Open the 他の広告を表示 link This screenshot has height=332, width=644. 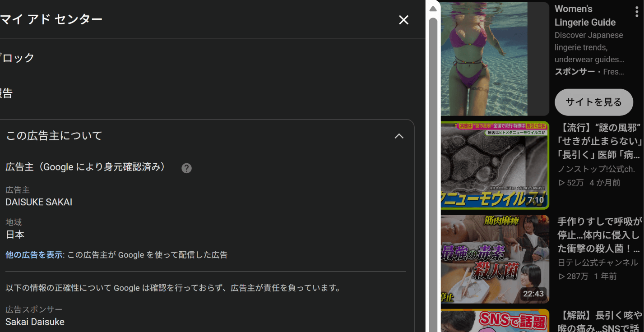tap(34, 255)
